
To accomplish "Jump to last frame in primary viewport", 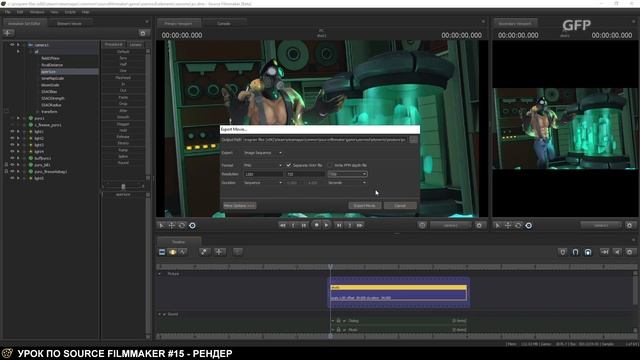I will click(360, 225).
